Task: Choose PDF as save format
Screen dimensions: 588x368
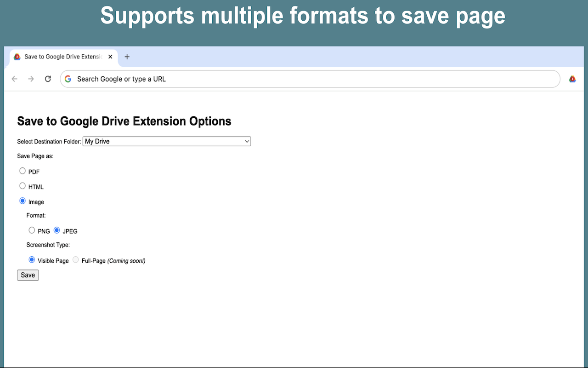Action: point(23,171)
